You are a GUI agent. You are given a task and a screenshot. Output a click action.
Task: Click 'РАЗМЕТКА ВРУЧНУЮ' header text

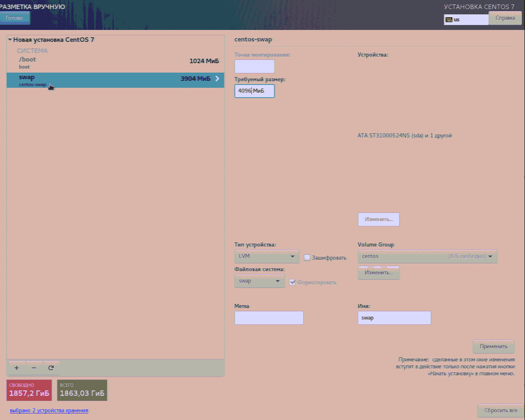(32, 7)
